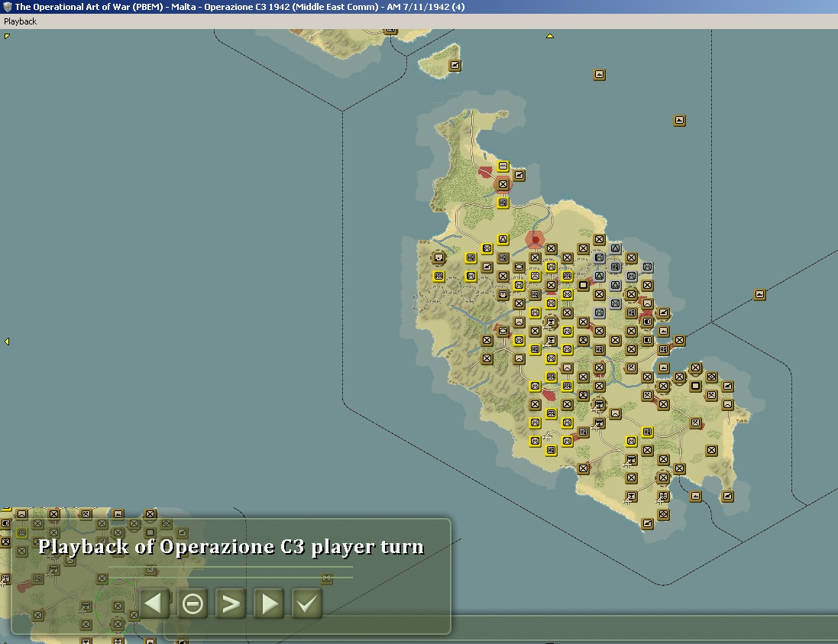Stop playback with the circled-minus button

point(193,604)
